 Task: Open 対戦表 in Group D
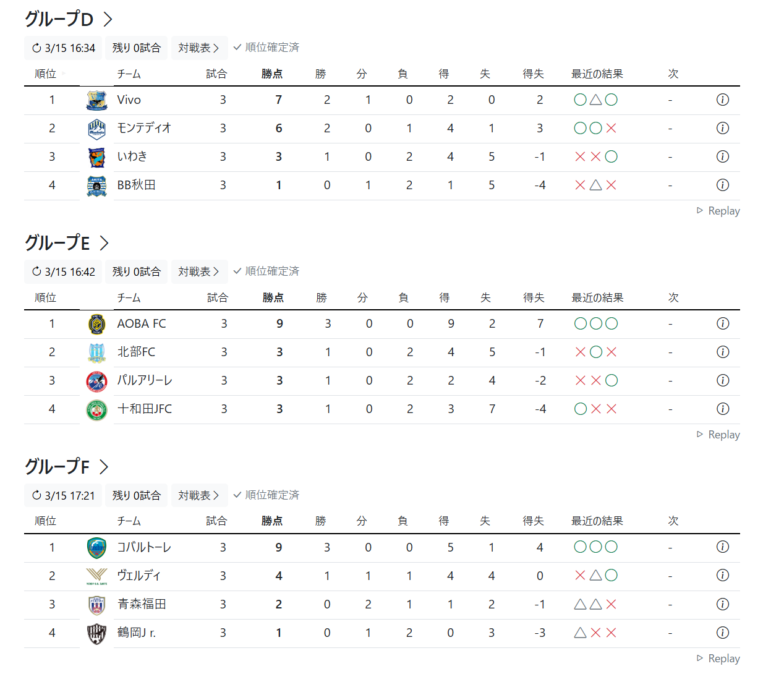click(x=199, y=48)
